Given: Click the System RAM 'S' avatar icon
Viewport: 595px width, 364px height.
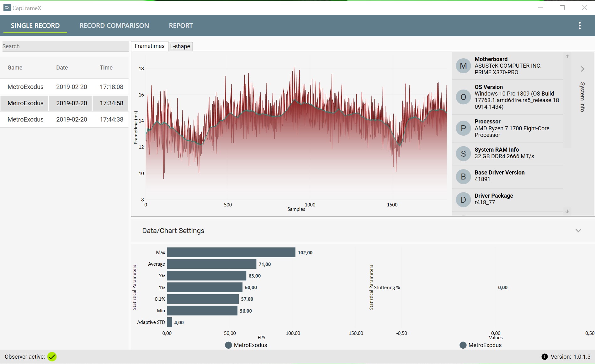Looking at the screenshot, I should click(463, 153).
